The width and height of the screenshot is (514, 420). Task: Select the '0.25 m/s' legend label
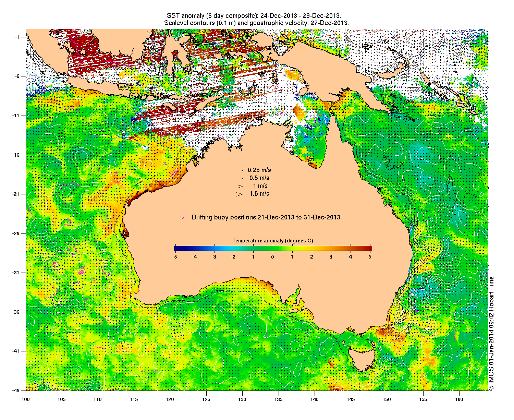click(x=259, y=170)
